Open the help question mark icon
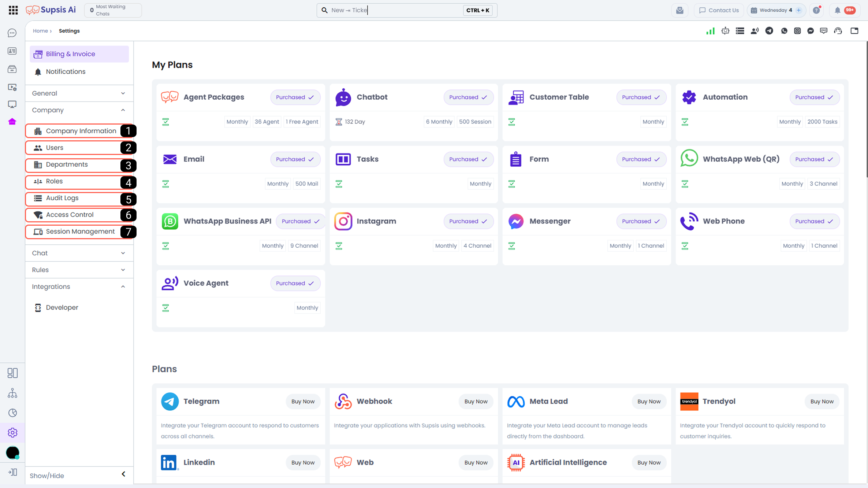 tap(816, 10)
